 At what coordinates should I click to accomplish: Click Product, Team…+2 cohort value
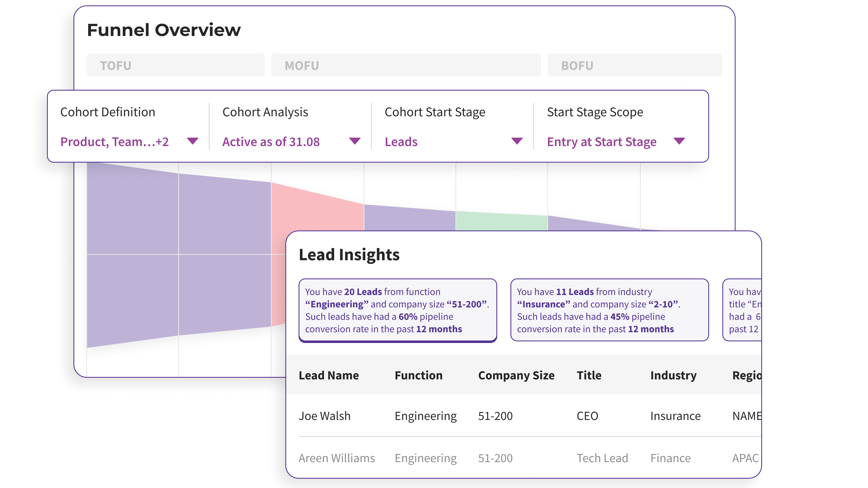pos(115,142)
